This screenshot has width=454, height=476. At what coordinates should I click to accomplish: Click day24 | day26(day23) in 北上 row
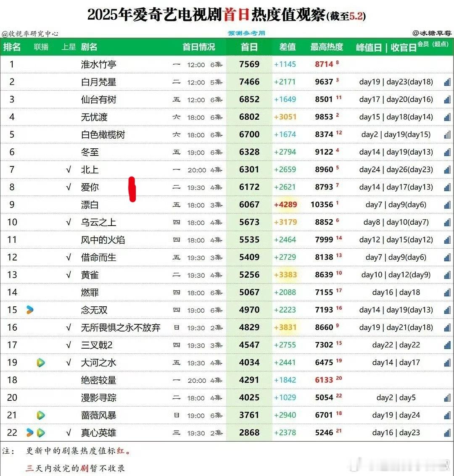[x=396, y=169]
